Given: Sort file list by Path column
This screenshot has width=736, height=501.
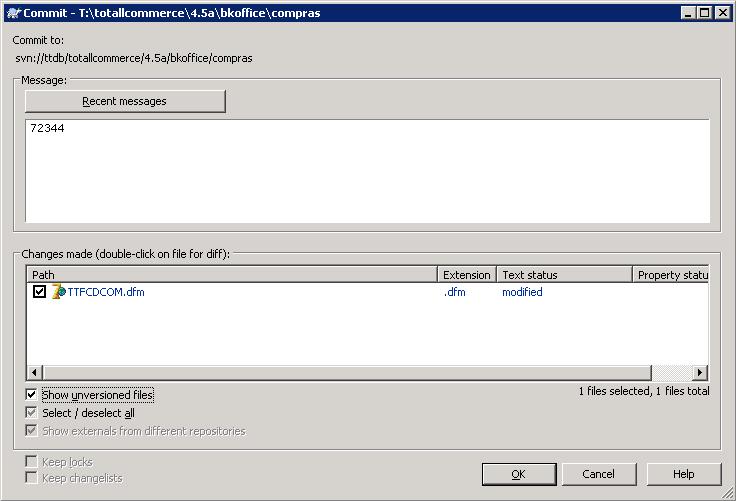Looking at the screenshot, I should pos(232,275).
